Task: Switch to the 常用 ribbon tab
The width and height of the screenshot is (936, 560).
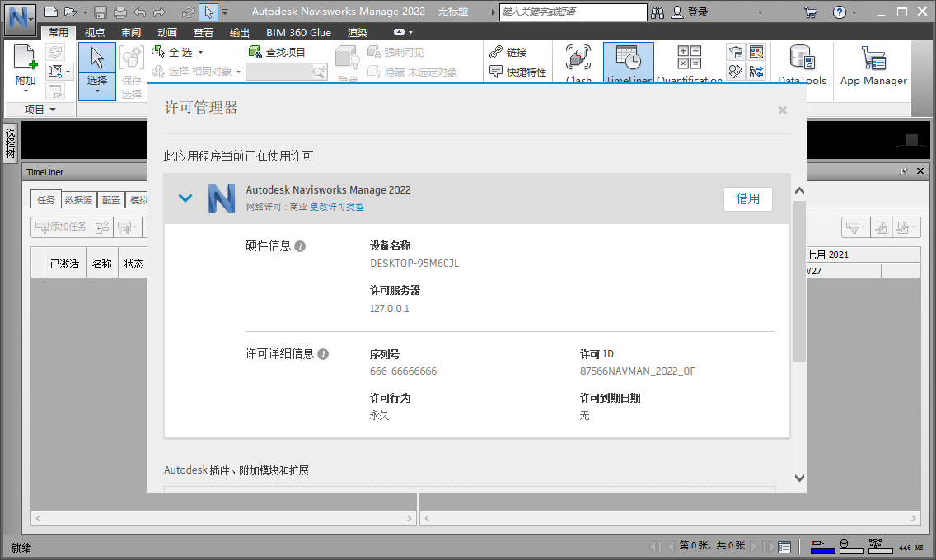Action: 58,33
